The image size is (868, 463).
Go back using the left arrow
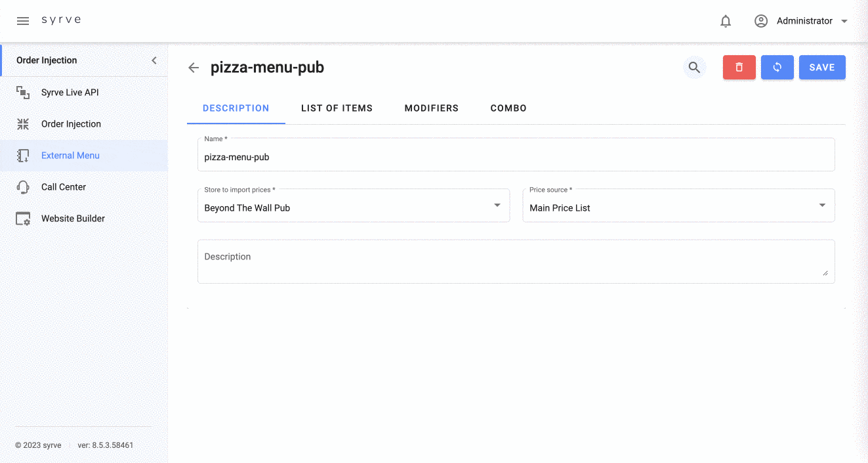click(x=194, y=68)
